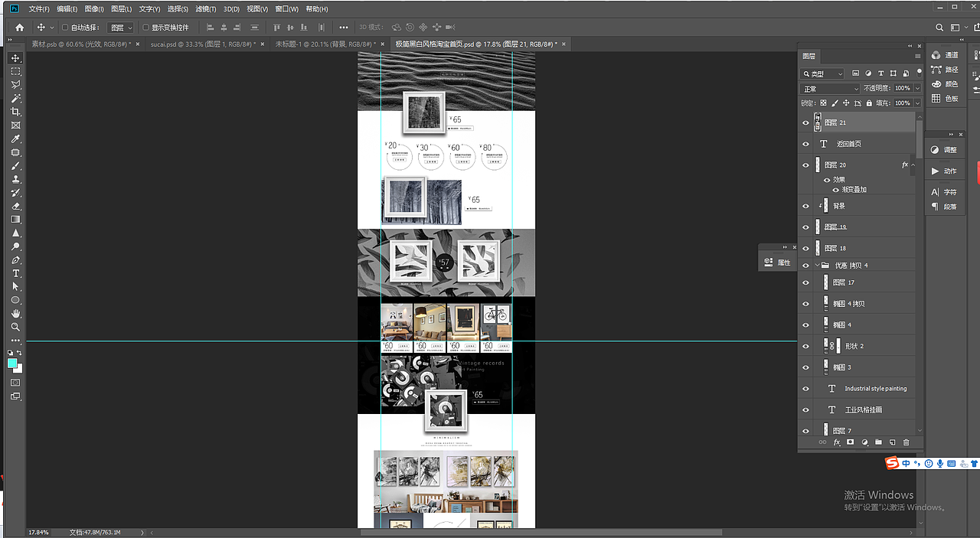Toggle Quick Mask mode icon

coord(15,382)
